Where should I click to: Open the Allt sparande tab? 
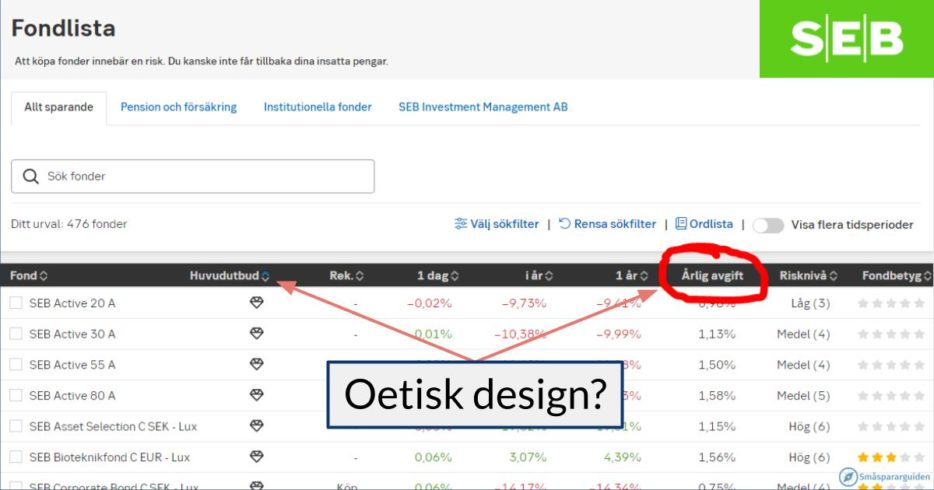point(58,107)
